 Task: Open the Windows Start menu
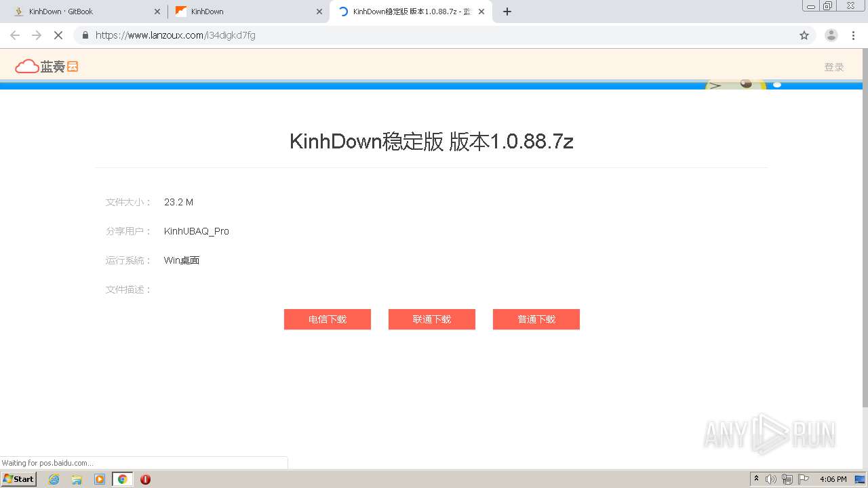(19, 479)
